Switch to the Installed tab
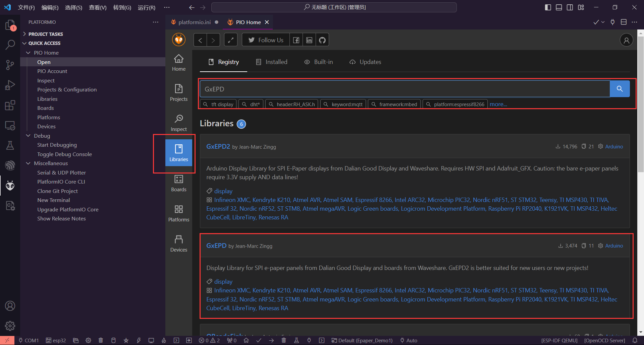Screen dimensions: 644x345 click(272, 62)
